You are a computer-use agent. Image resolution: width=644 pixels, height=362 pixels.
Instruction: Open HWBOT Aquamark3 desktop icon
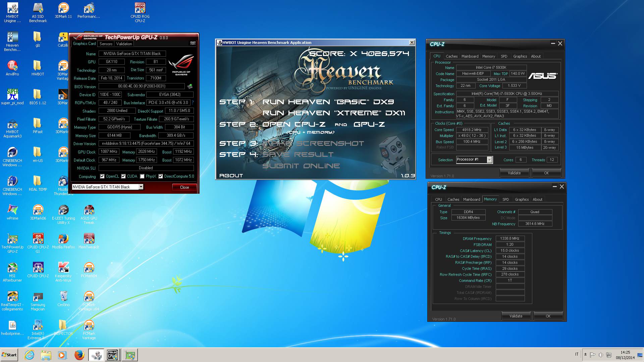coord(12,128)
